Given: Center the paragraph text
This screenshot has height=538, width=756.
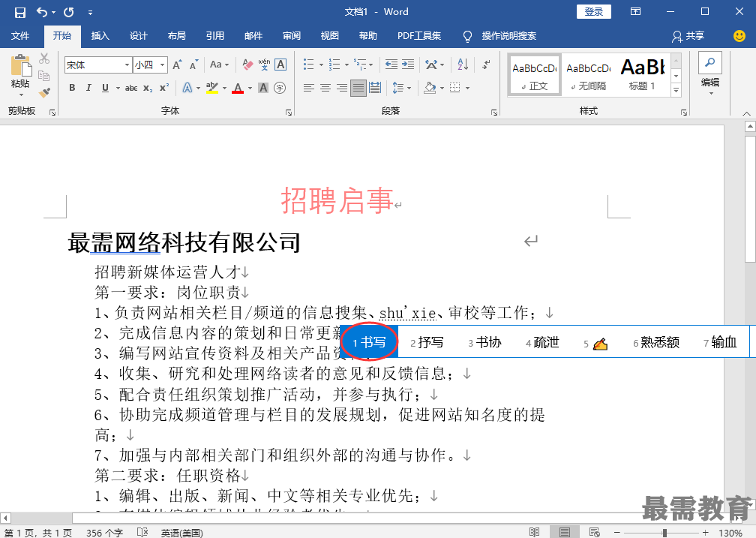Looking at the screenshot, I should click(325, 88).
